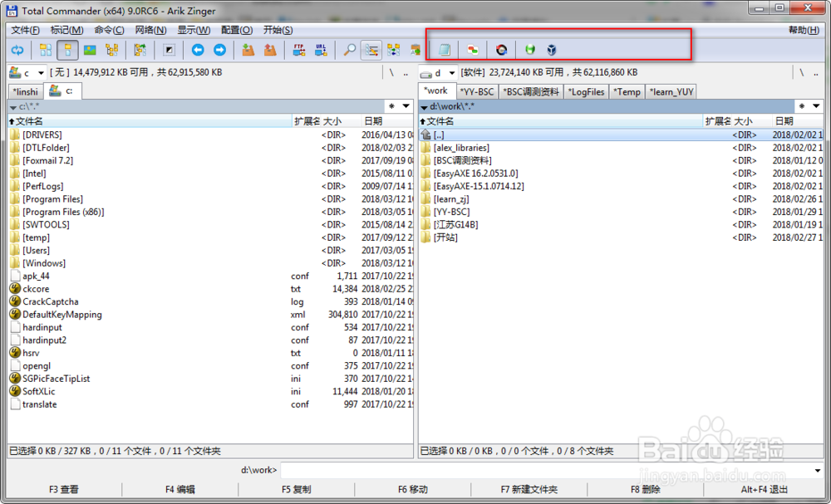
Task: Switch to the *YY-BSC tab
Action: [477, 92]
